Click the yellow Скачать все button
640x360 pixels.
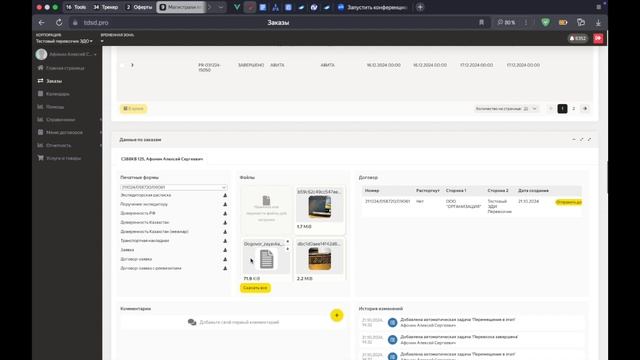pos(255,288)
